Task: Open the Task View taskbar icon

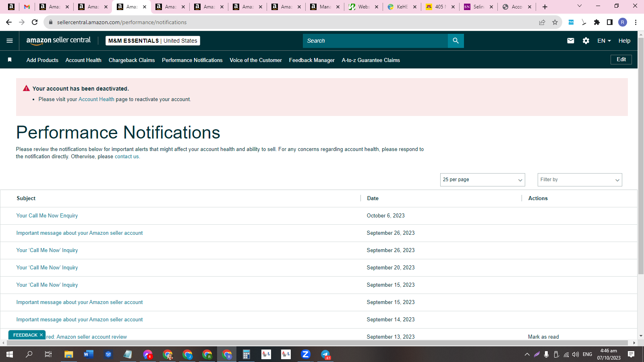Action: point(48,354)
